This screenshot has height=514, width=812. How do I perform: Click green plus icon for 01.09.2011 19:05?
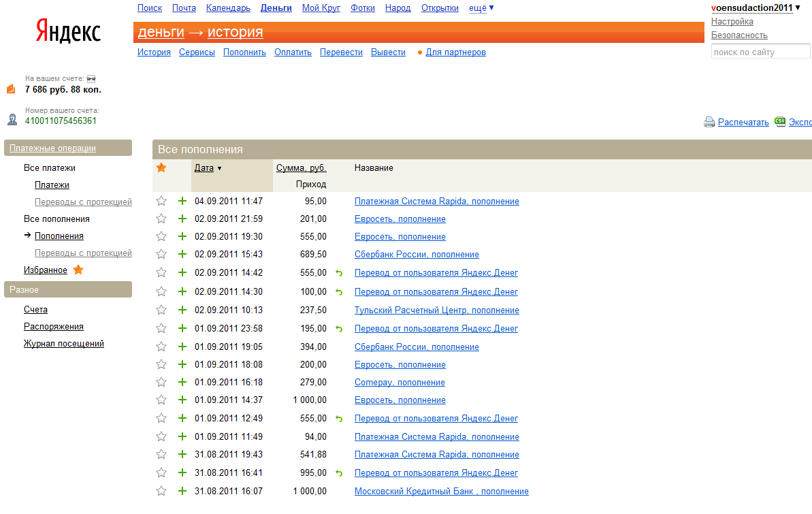coord(182,347)
